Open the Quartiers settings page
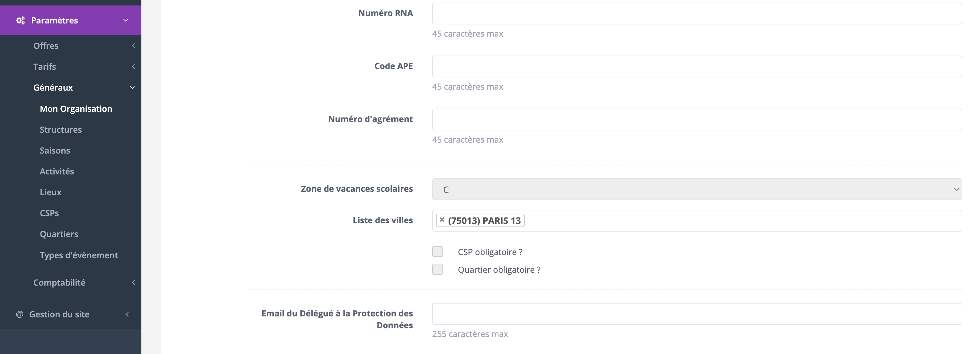The width and height of the screenshot is (980, 354). pyautogui.click(x=59, y=234)
